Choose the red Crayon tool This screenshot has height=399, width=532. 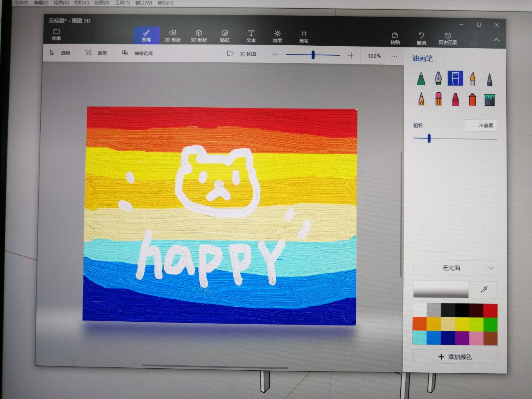[455, 99]
